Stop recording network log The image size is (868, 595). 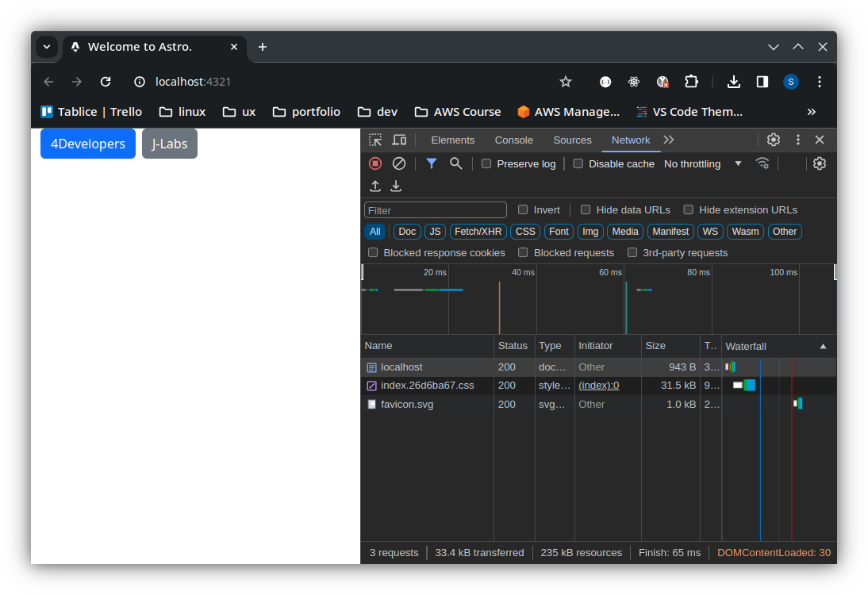point(375,164)
